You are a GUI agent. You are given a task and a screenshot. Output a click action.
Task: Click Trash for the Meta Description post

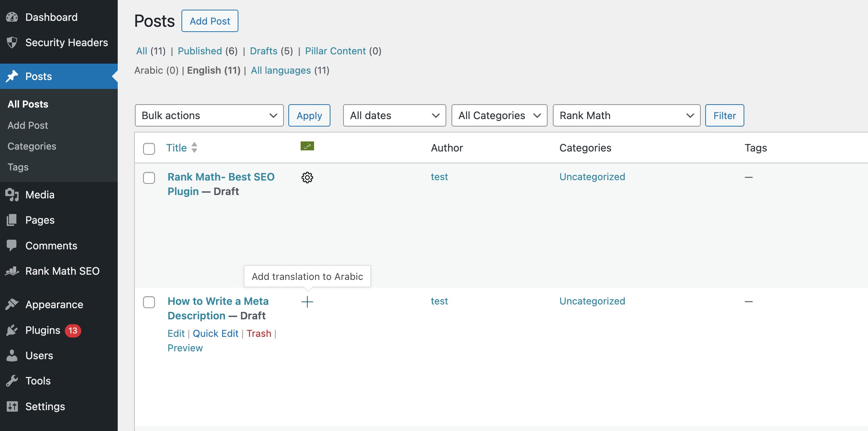coord(259,333)
